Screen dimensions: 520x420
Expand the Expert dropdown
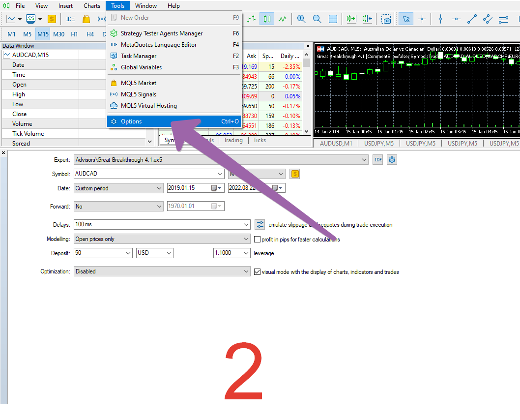click(x=364, y=159)
